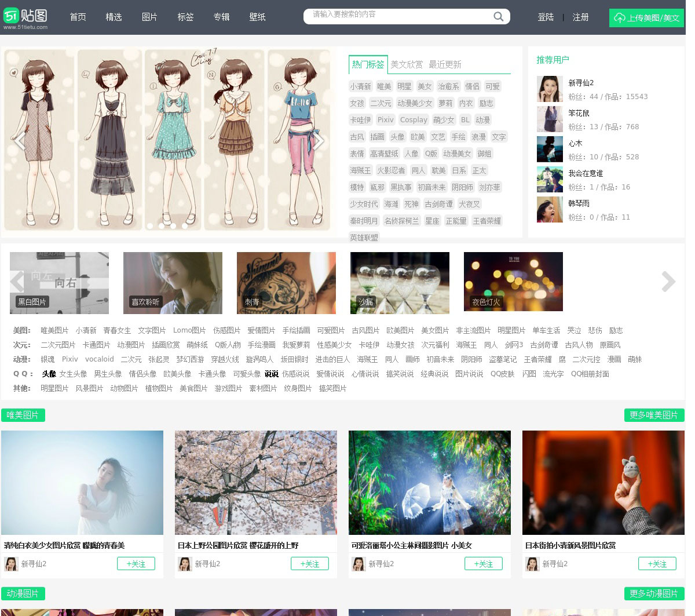Expand 更多唯美图片 section

click(654, 415)
